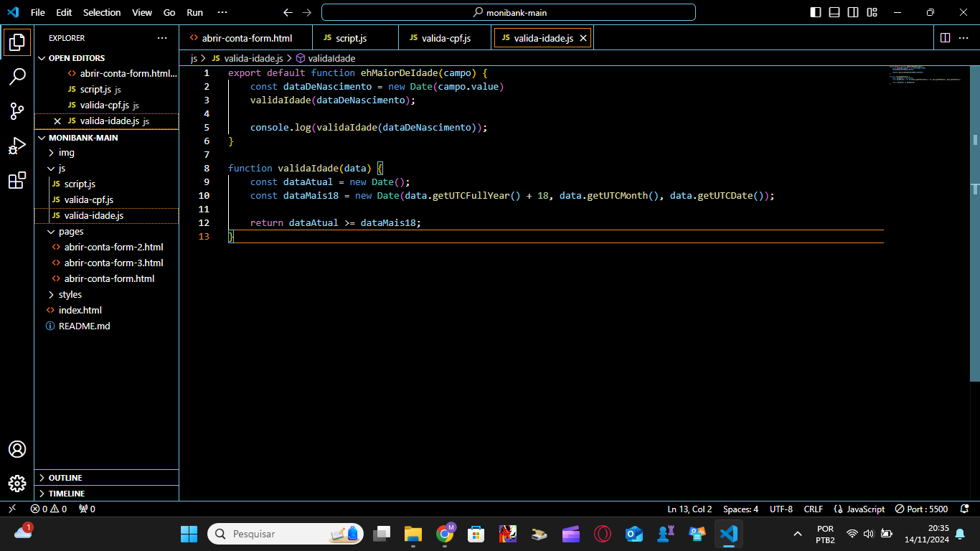The width and height of the screenshot is (980, 551).
Task: Open the Source Control view
Action: 17,111
